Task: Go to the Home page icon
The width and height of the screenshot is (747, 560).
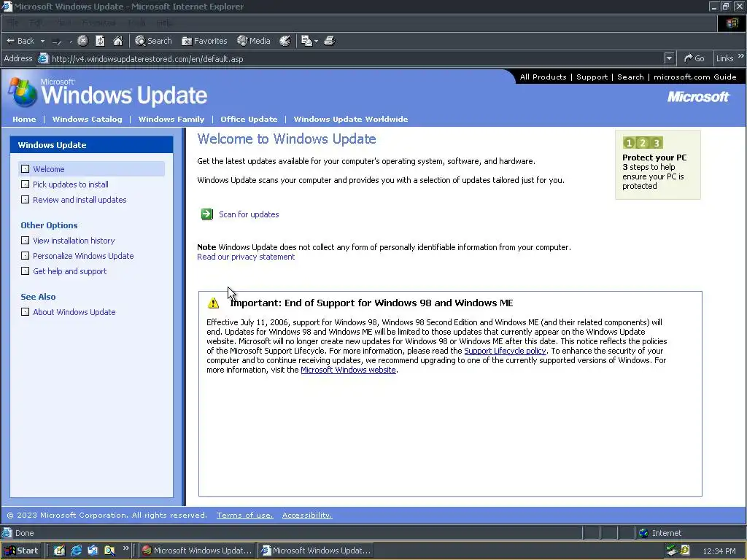Action: tap(117, 41)
